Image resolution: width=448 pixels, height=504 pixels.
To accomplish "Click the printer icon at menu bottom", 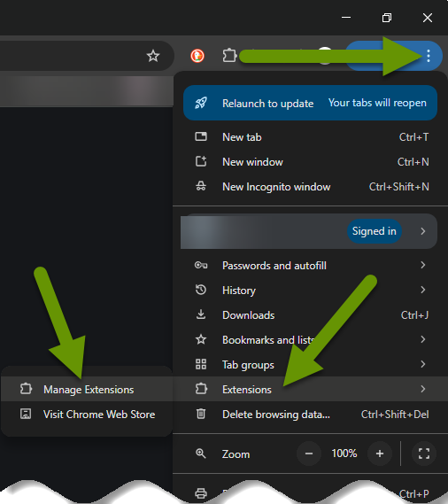I will pos(201,493).
